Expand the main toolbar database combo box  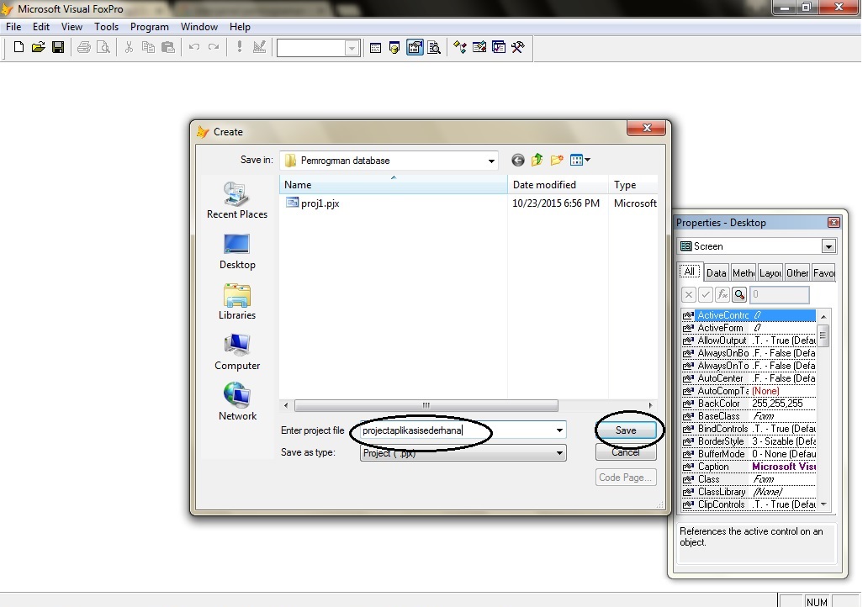(352, 49)
